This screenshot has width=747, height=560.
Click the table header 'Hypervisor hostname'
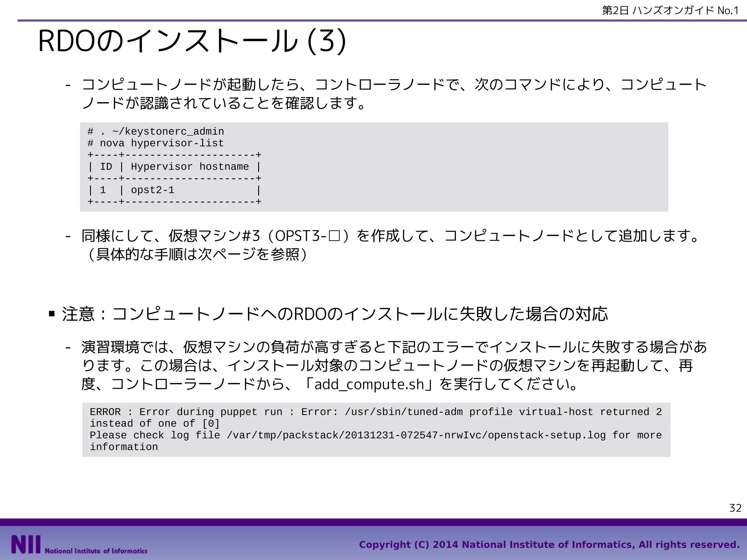[190, 167]
